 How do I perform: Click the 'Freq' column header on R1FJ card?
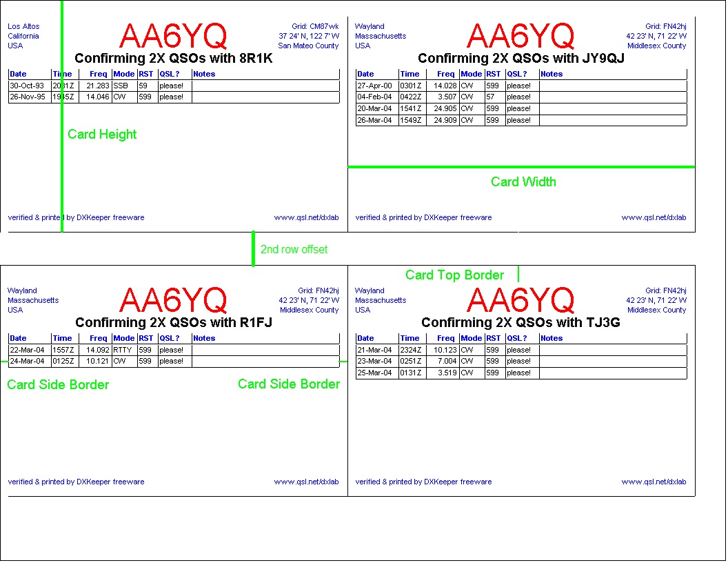[99, 338]
